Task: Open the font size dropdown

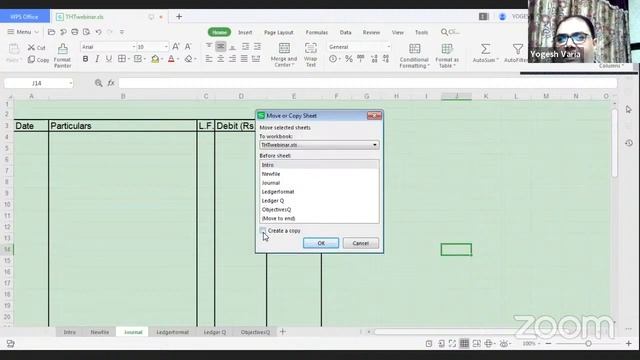Action: [x=166, y=47]
